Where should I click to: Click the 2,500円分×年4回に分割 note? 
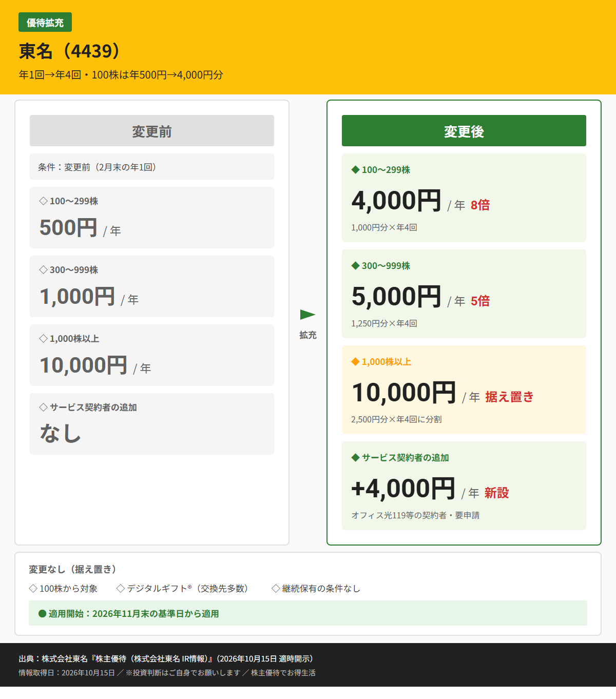[x=396, y=419]
